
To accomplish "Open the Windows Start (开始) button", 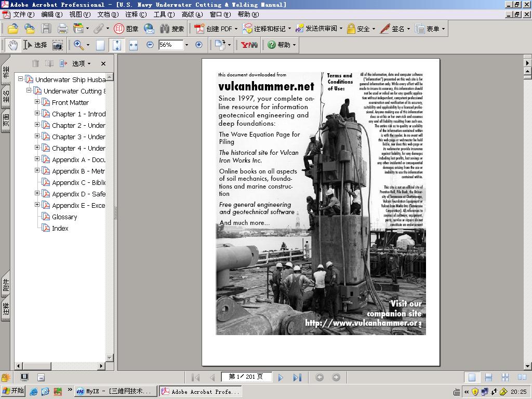I will [x=13, y=391].
